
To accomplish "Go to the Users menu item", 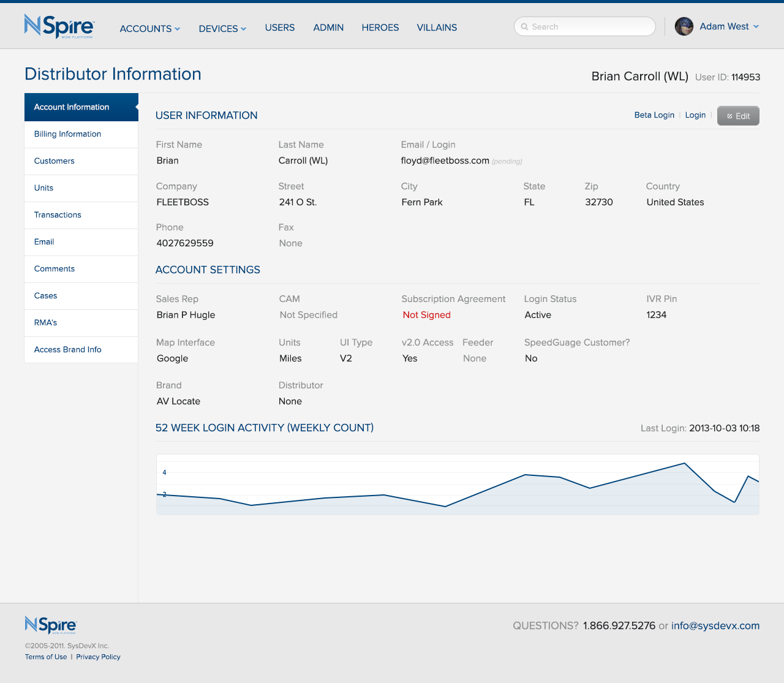I will click(x=279, y=28).
